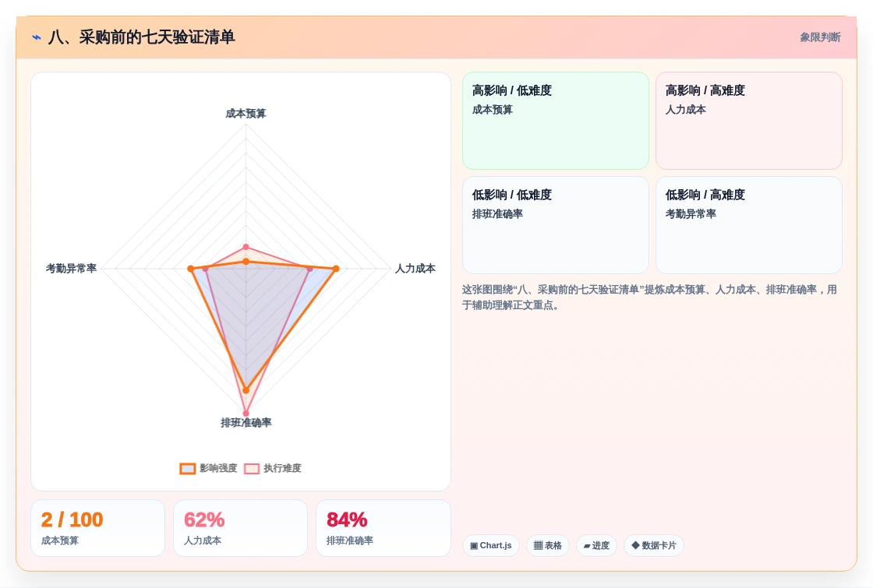873x588 pixels.
Task: Toggle the 执行难度 legend swatch
Action: click(252, 468)
